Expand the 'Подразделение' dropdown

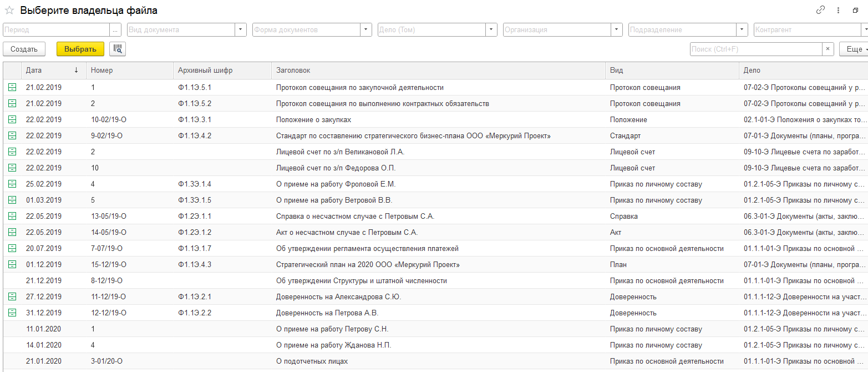pos(742,30)
